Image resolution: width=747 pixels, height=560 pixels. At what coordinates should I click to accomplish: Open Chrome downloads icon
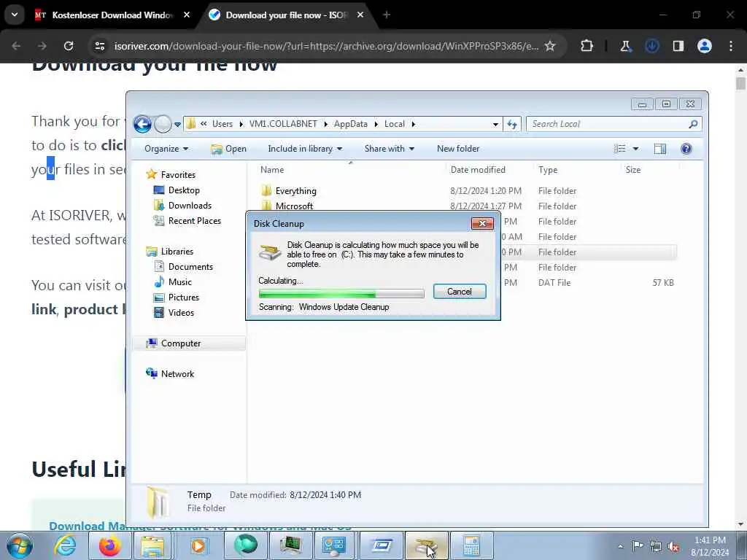[x=651, y=46]
